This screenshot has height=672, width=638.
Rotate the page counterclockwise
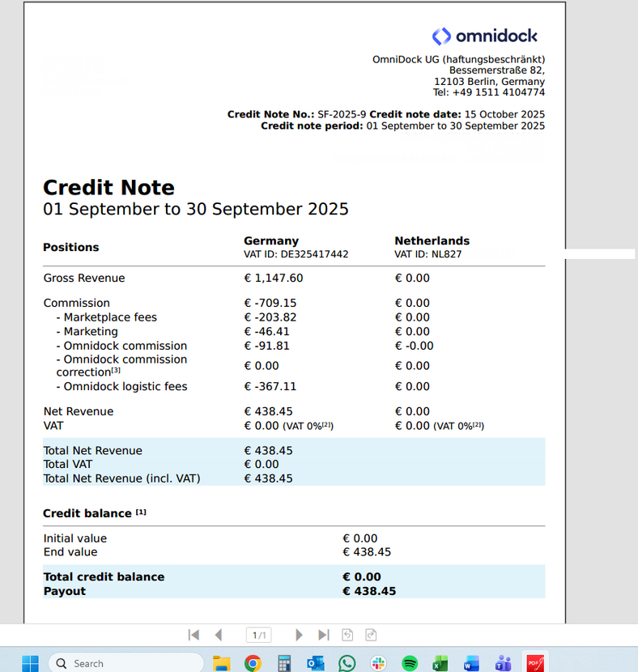coord(347,636)
